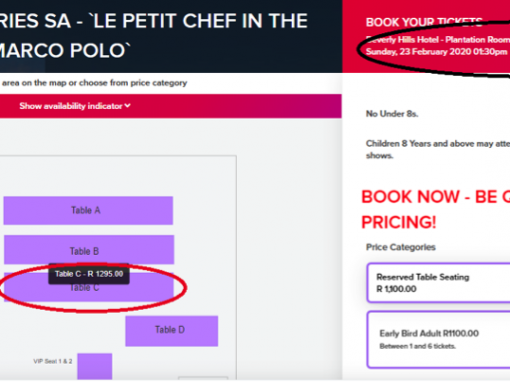Click the Price Categories heading

401,247
